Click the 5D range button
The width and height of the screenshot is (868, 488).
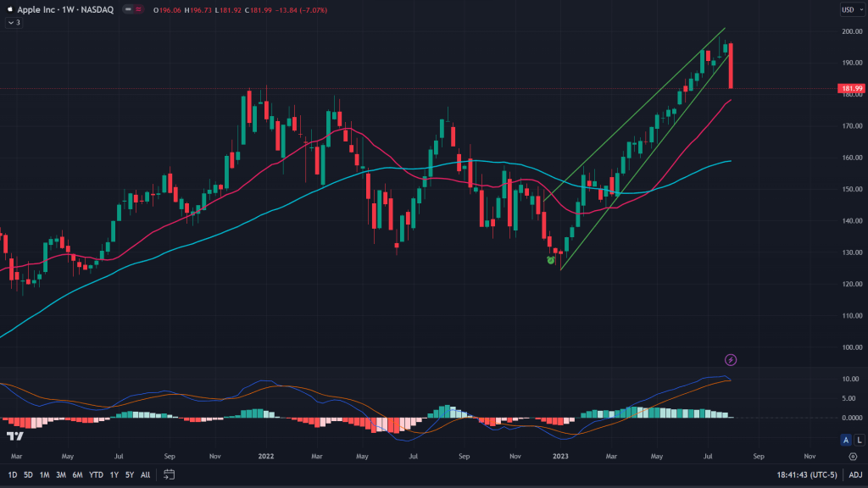[x=28, y=474]
